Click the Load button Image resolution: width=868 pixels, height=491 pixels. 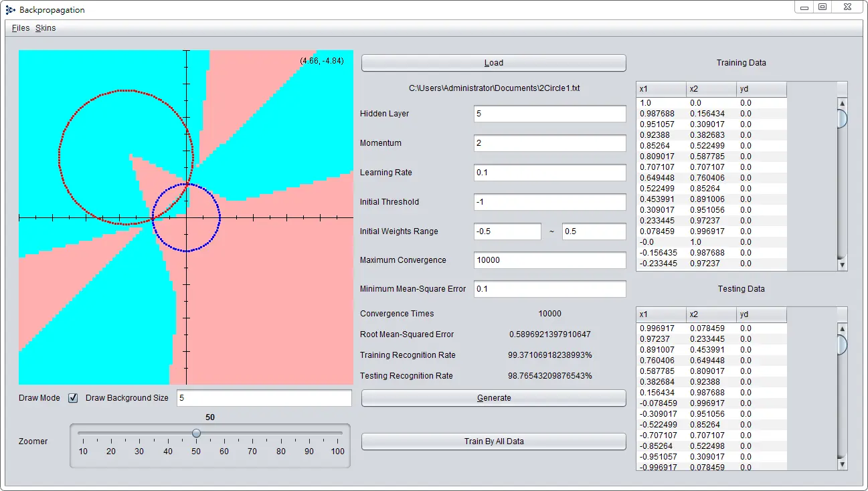494,63
